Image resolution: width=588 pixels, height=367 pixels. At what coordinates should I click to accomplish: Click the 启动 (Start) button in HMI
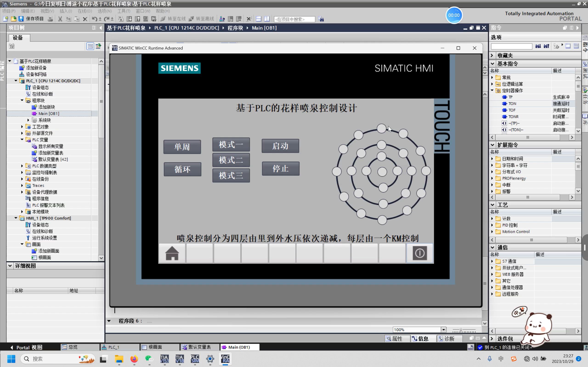click(x=280, y=145)
